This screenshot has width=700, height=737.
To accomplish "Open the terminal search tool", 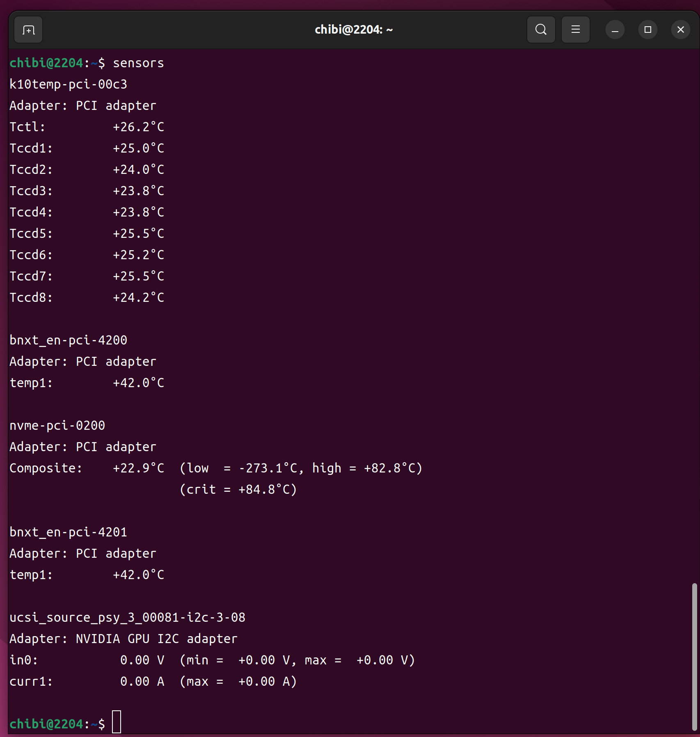I will (x=541, y=30).
